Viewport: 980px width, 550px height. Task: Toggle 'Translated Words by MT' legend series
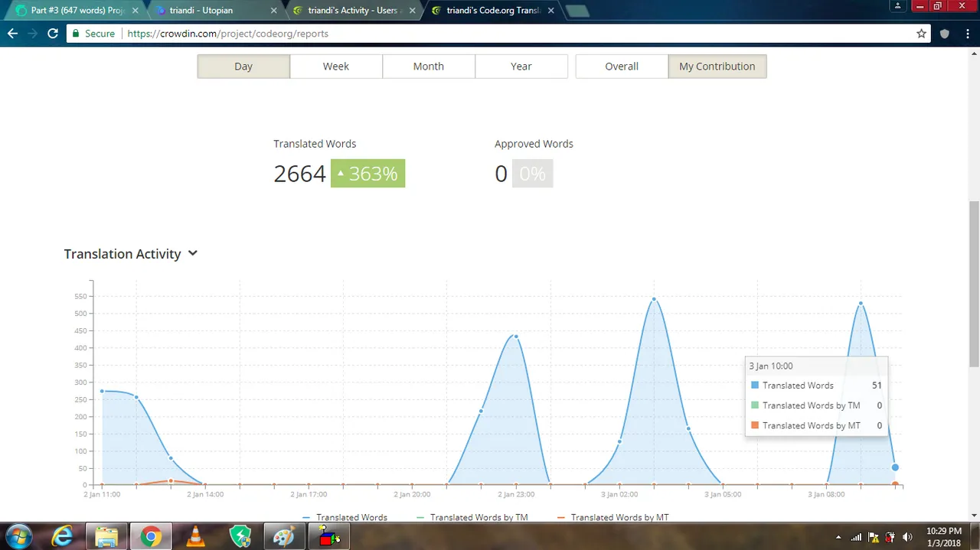click(612, 518)
